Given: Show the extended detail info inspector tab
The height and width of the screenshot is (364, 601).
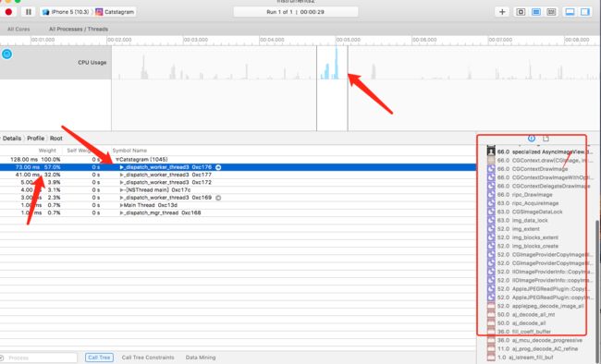Looking at the screenshot, I should [x=532, y=139].
